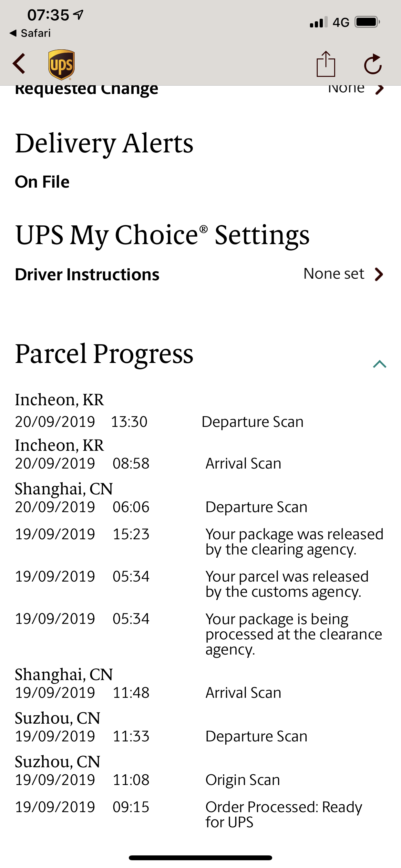Tap the Delivery Alerts heading
Screen dimensions: 401x868
point(104,143)
